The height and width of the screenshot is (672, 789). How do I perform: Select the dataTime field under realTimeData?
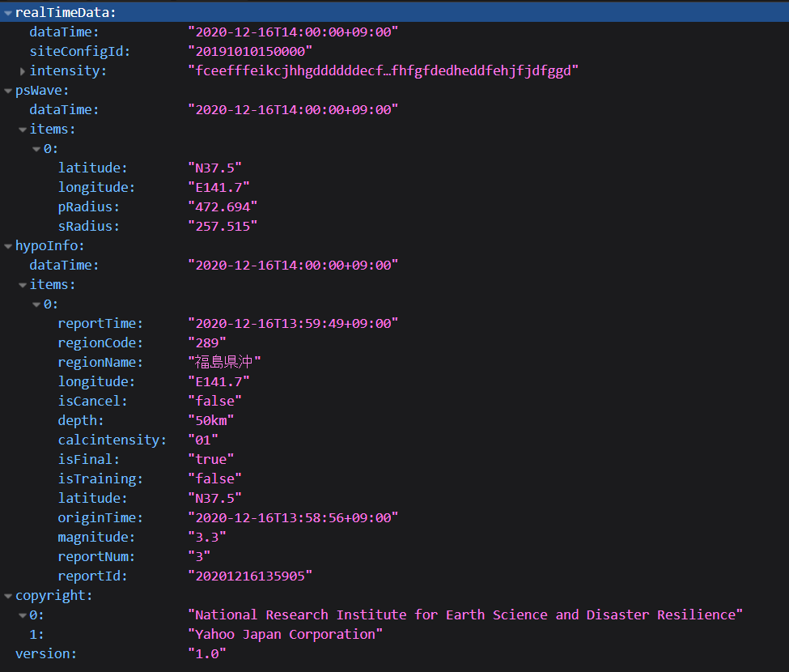pos(59,32)
